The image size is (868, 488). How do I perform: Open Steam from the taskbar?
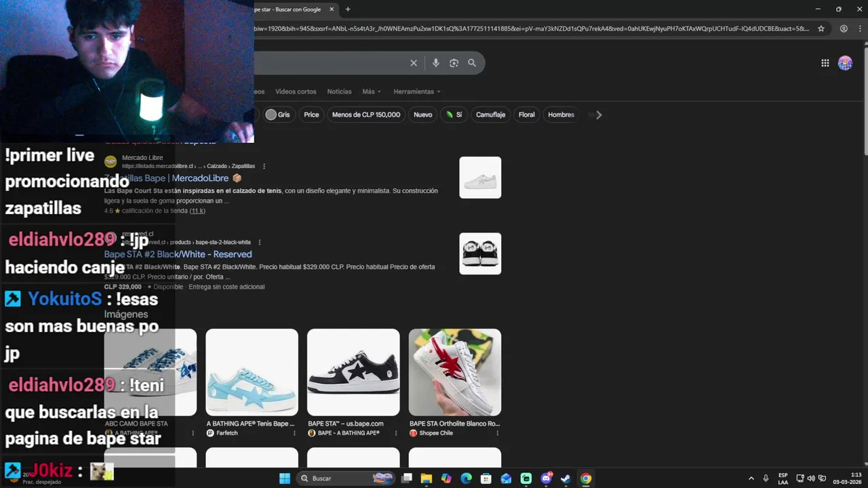[x=566, y=479]
